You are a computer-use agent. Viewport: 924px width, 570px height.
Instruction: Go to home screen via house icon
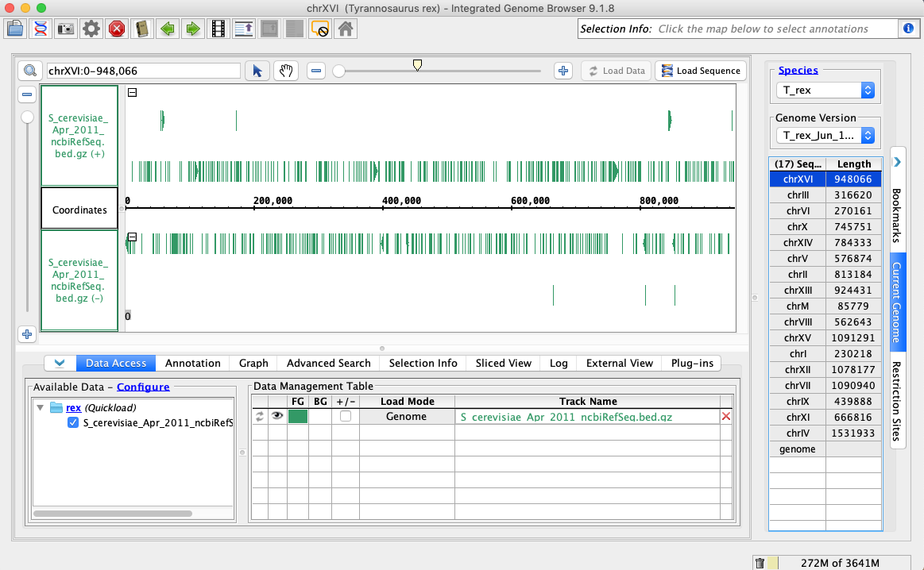(346, 29)
